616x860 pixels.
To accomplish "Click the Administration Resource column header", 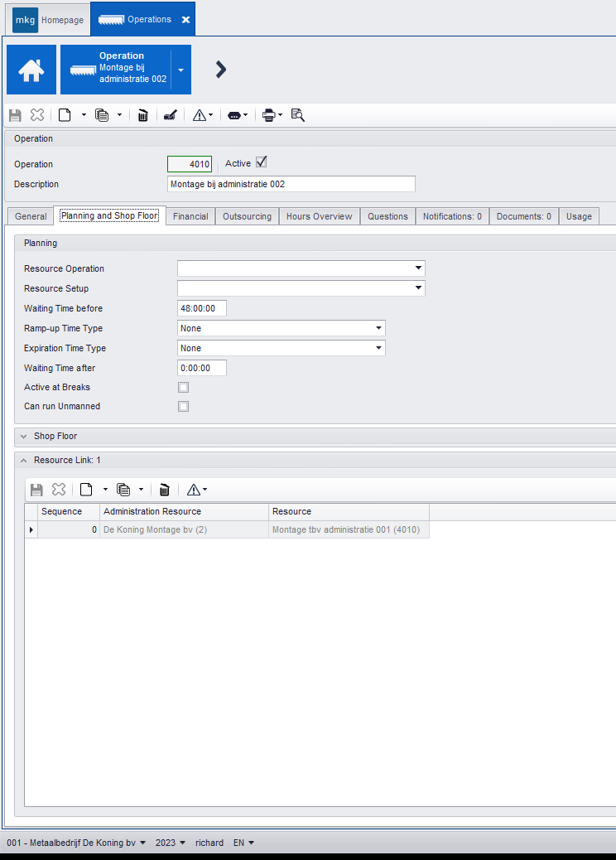I will click(x=184, y=512).
